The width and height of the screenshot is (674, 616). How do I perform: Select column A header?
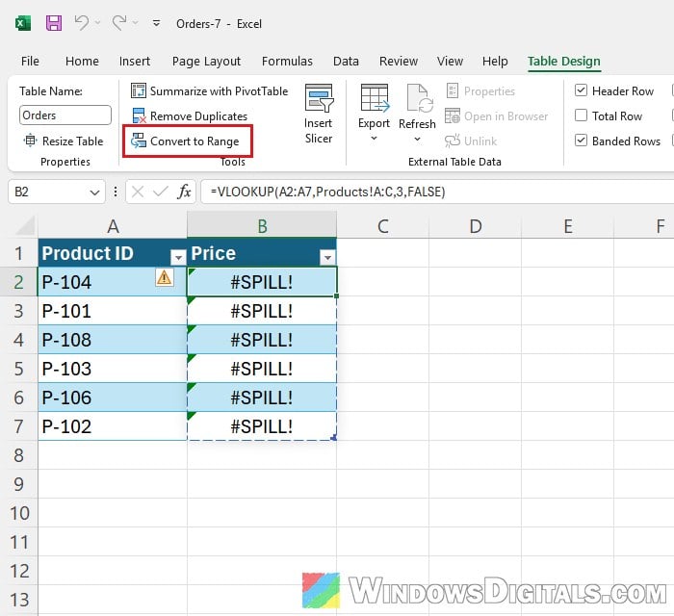[x=113, y=225]
